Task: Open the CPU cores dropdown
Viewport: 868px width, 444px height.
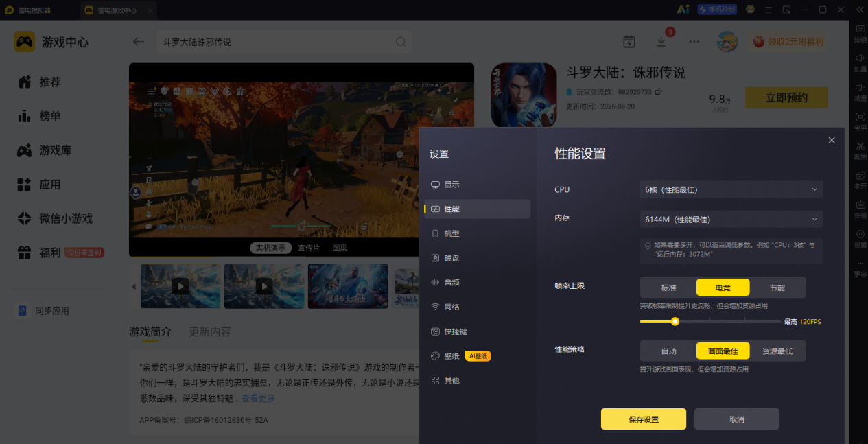Action: point(731,189)
